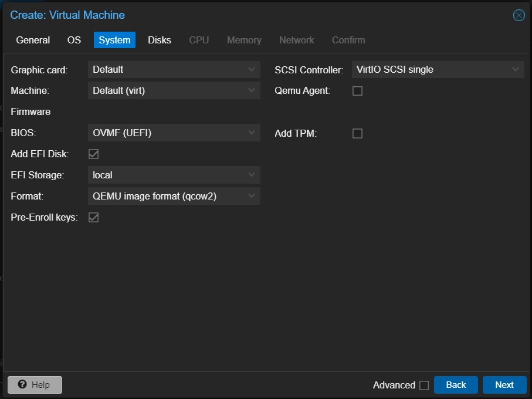Go to the Disks tab

pyautogui.click(x=160, y=40)
